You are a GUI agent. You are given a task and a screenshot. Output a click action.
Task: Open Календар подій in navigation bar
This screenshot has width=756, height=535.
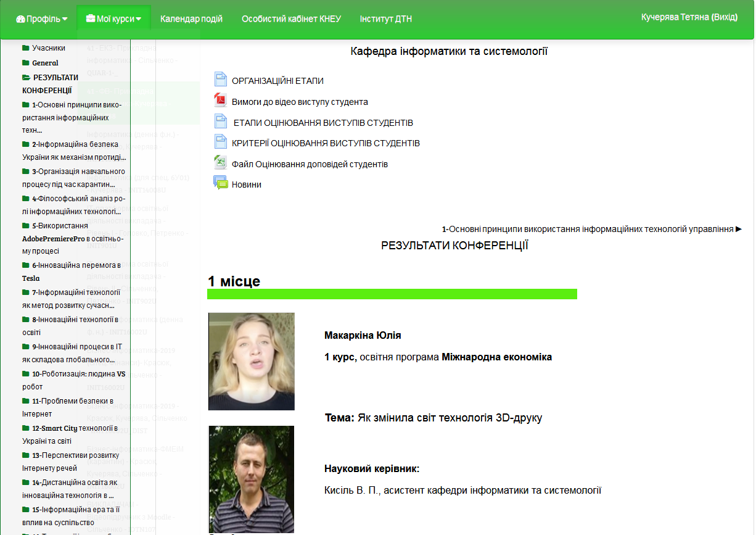pyautogui.click(x=191, y=19)
